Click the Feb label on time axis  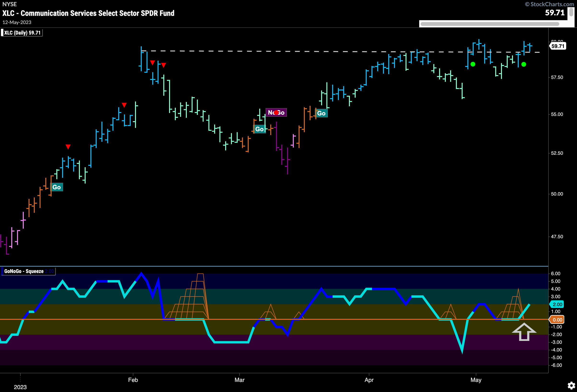pyautogui.click(x=133, y=380)
